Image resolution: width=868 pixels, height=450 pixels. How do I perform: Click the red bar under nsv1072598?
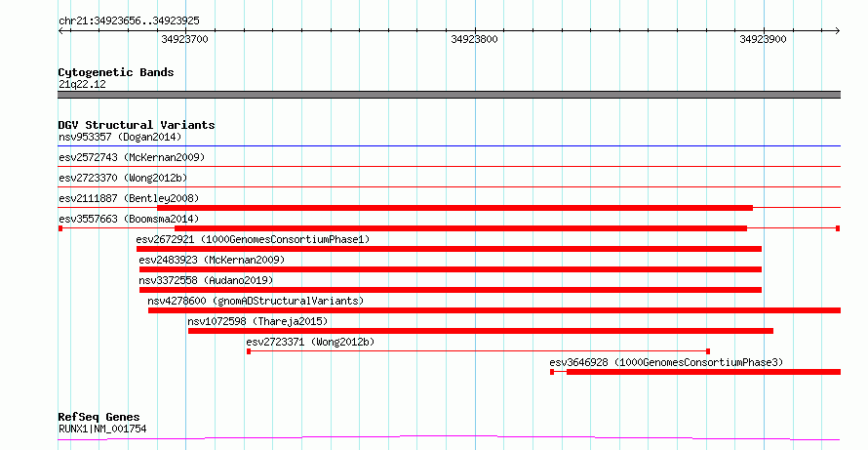[x=481, y=331]
